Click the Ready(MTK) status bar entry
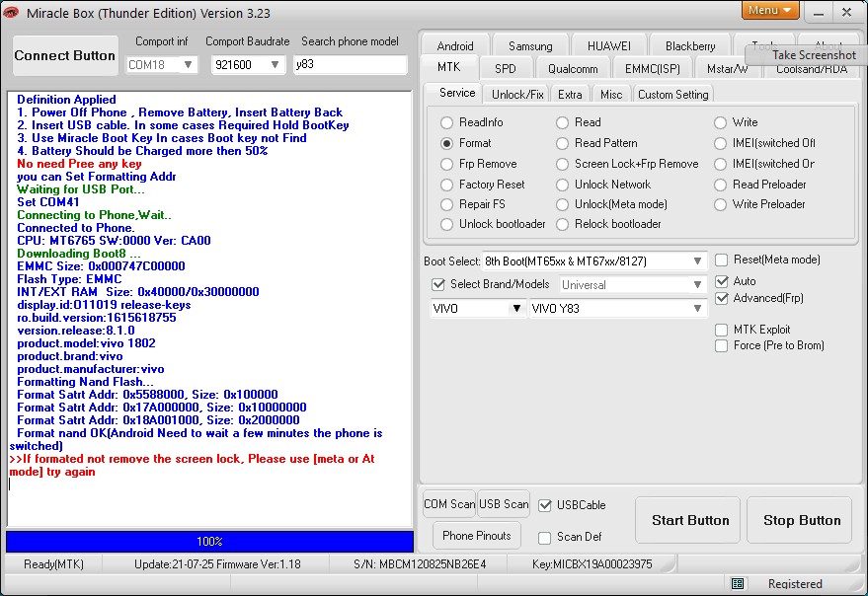The height and width of the screenshot is (596, 868). click(53, 564)
